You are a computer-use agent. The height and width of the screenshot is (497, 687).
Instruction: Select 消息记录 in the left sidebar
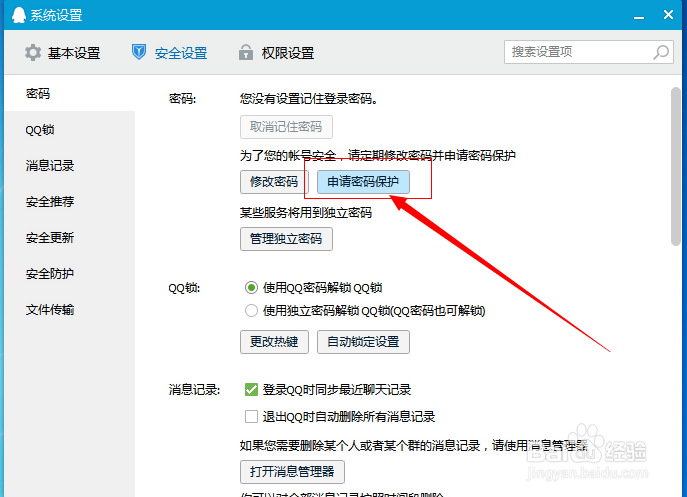(70, 166)
